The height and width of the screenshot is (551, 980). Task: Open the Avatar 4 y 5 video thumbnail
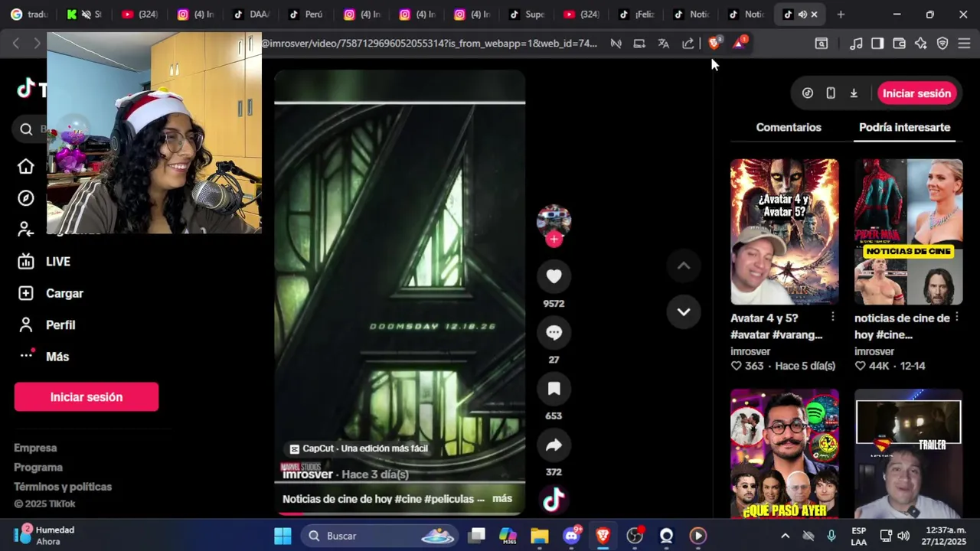[x=784, y=232]
